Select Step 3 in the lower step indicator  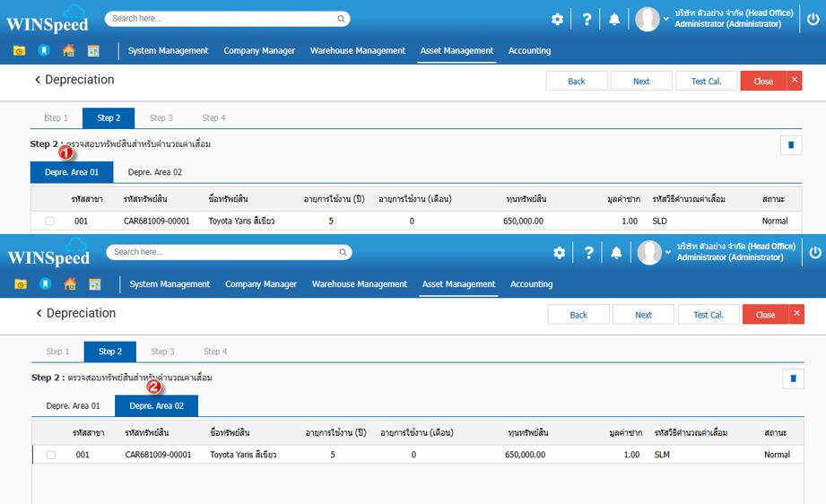pyautogui.click(x=161, y=352)
